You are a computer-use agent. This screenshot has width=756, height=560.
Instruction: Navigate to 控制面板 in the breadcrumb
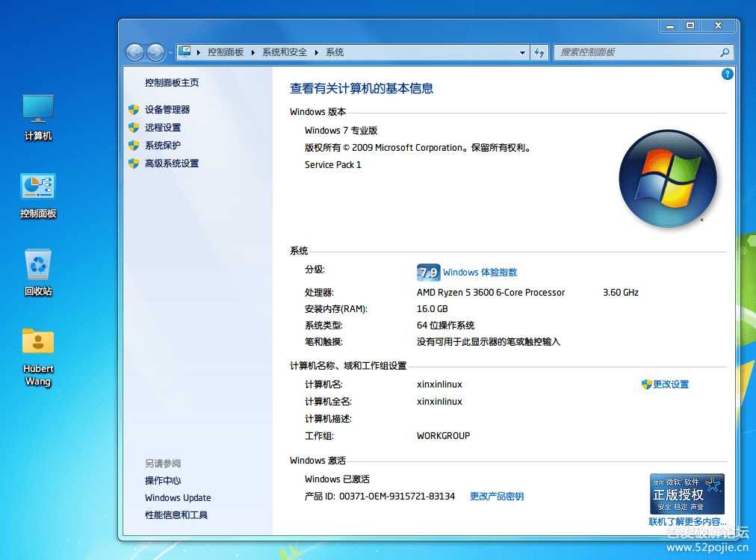(226, 52)
